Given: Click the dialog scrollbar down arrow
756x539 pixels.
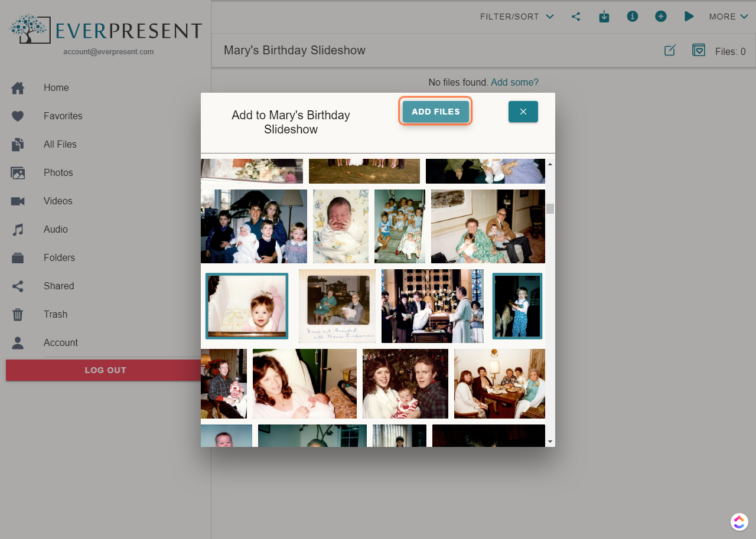Looking at the screenshot, I should coord(550,442).
